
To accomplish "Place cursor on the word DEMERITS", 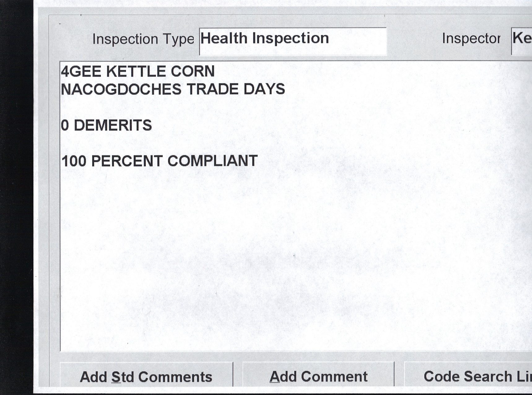I will (x=113, y=125).
